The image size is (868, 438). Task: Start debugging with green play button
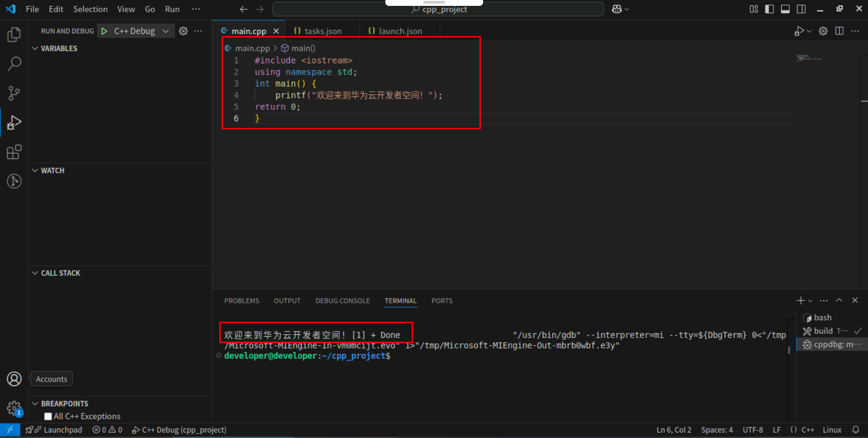click(104, 31)
